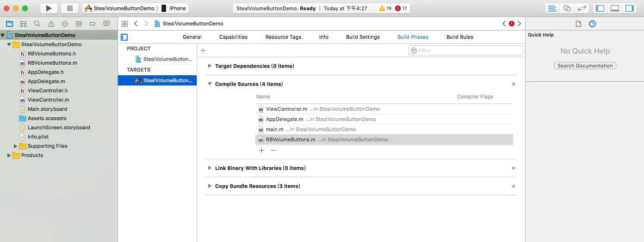
Task: Open the Debug navigator
Action: point(79,24)
